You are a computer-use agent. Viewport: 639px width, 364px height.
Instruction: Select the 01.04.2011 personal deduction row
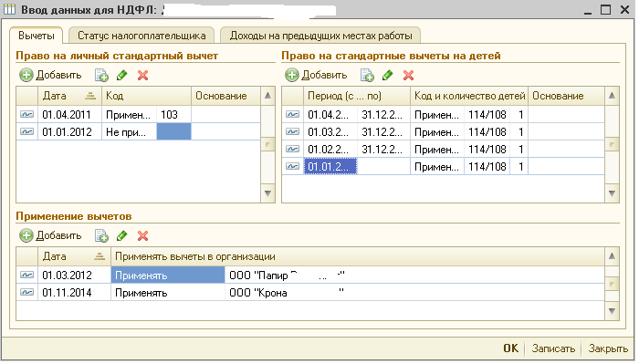tap(138, 115)
